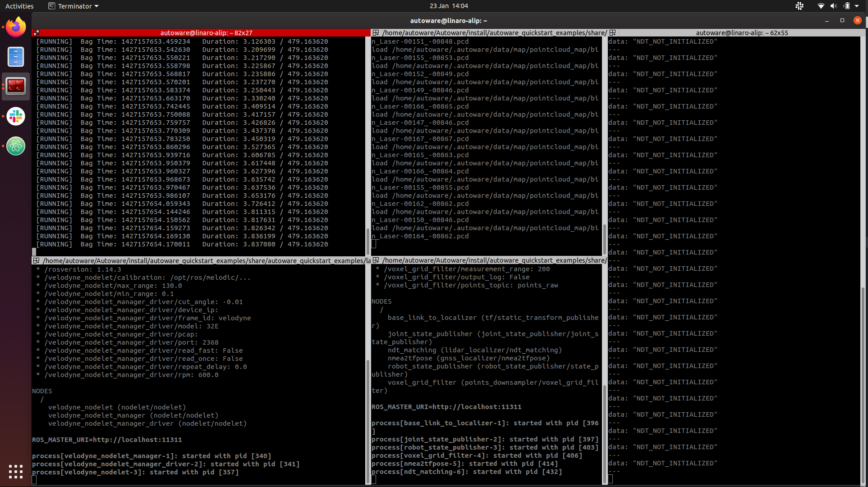
Task: Expand the system menu arrow
Action: pos(857,6)
